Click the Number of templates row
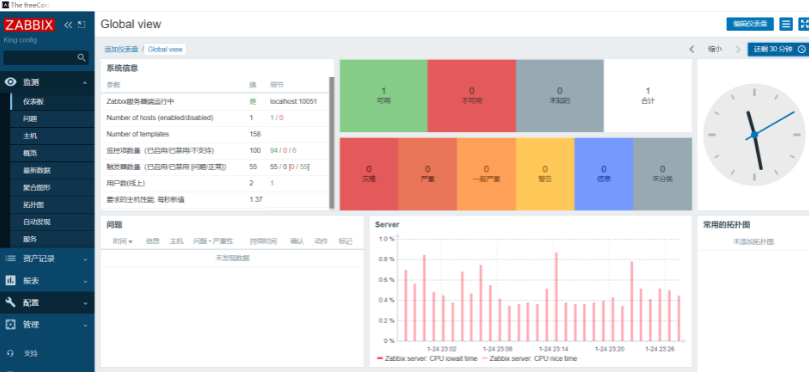Screen dimensions: 809x372 [x=215, y=134]
